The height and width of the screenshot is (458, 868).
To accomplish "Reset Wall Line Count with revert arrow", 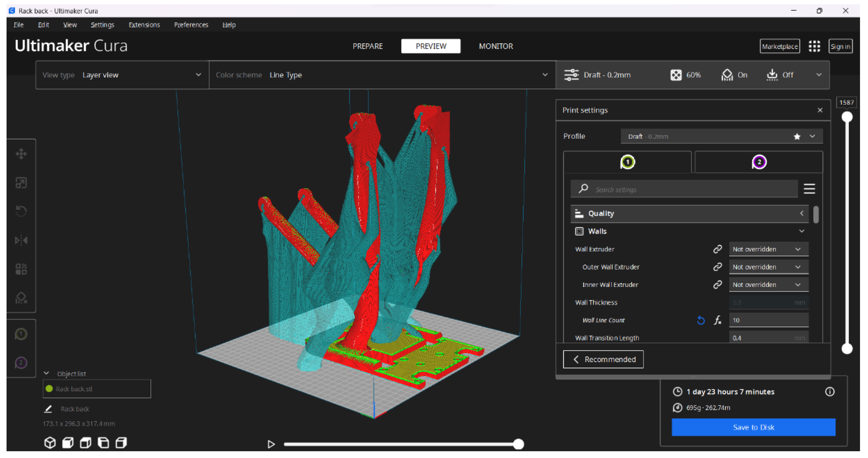I will (x=701, y=320).
